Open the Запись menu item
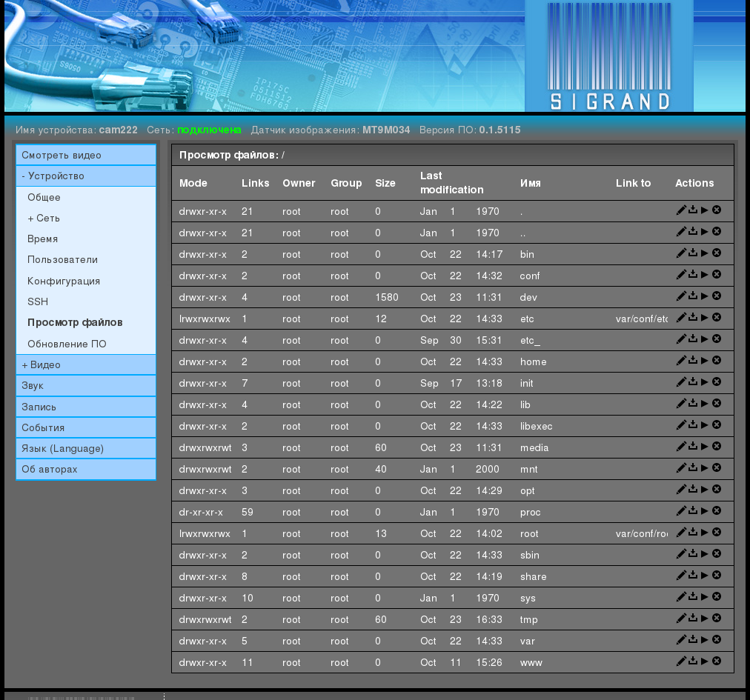The image size is (750, 700). [x=86, y=407]
